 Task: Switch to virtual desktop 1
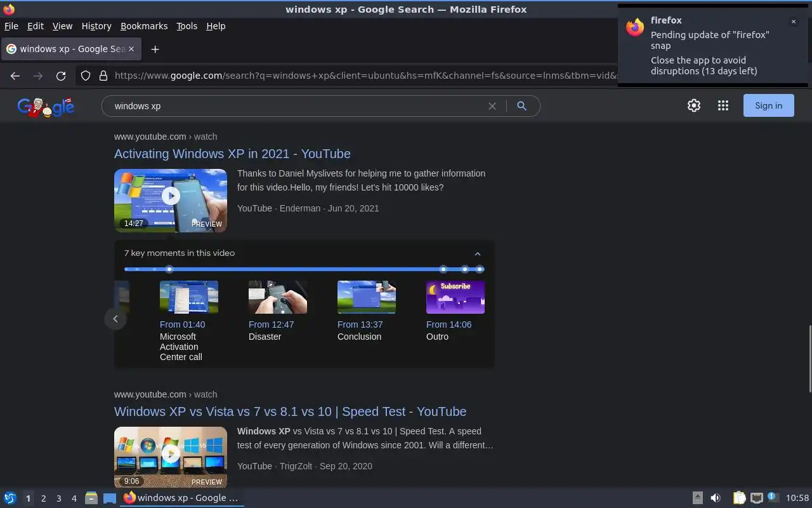(x=28, y=498)
